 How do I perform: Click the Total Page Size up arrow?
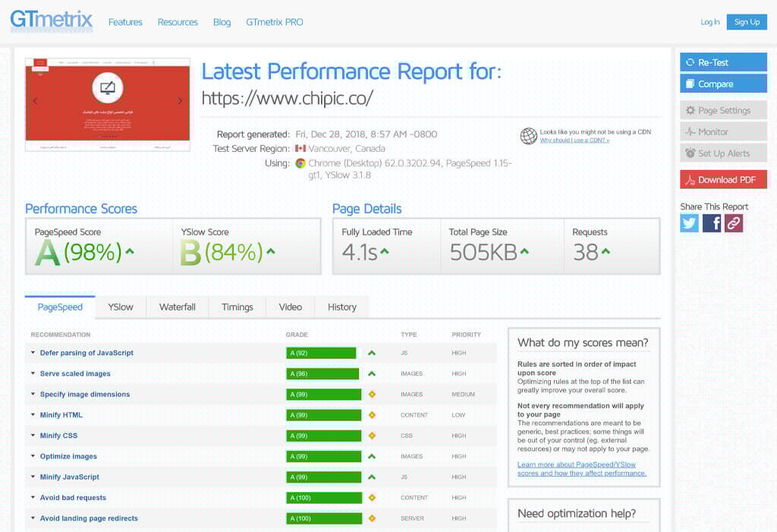click(x=524, y=251)
